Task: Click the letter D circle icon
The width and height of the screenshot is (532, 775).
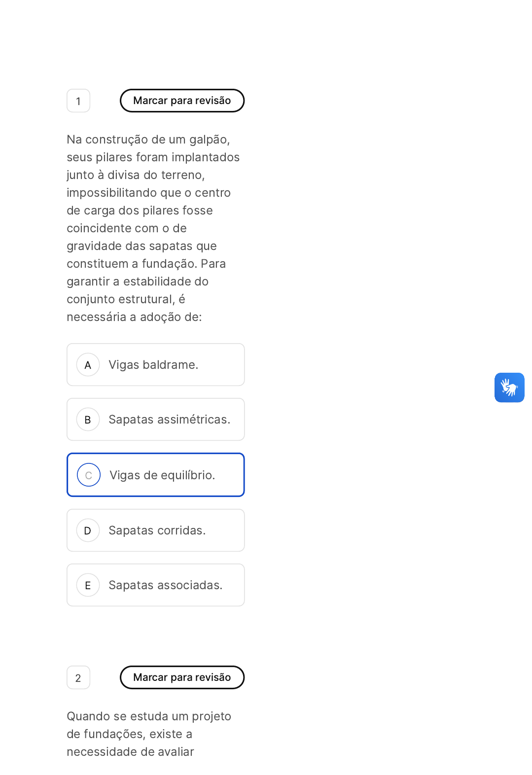Action: pyautogui.click(x=88, y=530)
